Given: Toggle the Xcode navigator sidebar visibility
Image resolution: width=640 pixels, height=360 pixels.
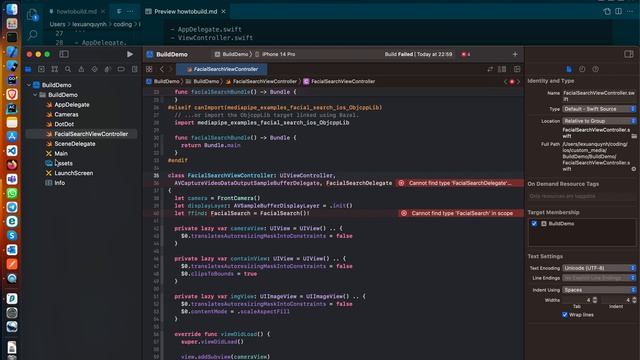Looking at the screenshot, I should coord(64,54).
